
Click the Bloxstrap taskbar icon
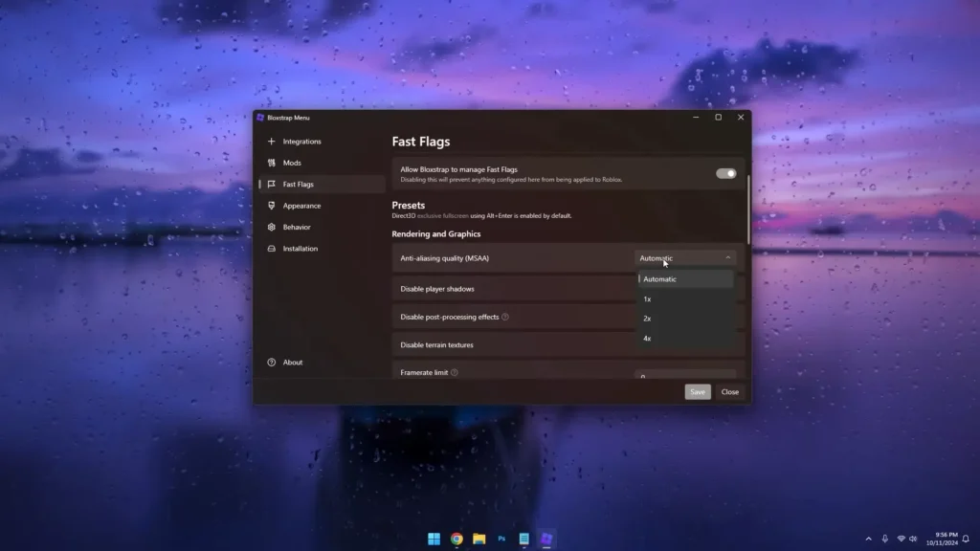click(546, 539)
